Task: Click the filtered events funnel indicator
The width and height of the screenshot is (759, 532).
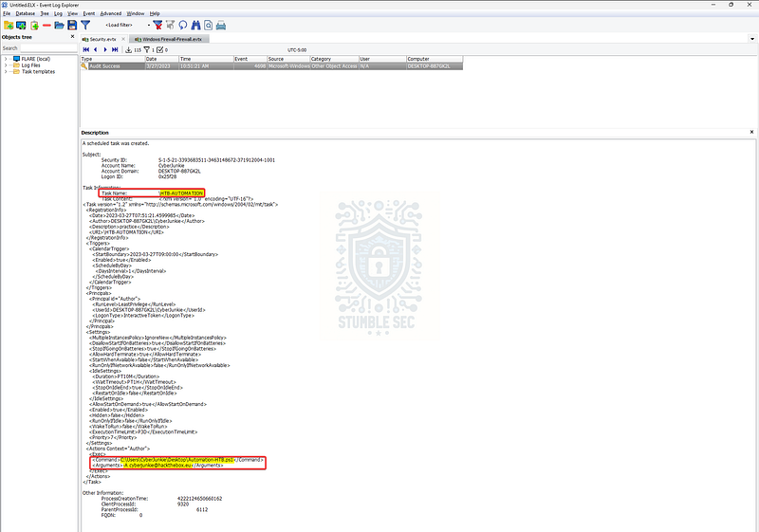Action: click(x=147, y=50)
